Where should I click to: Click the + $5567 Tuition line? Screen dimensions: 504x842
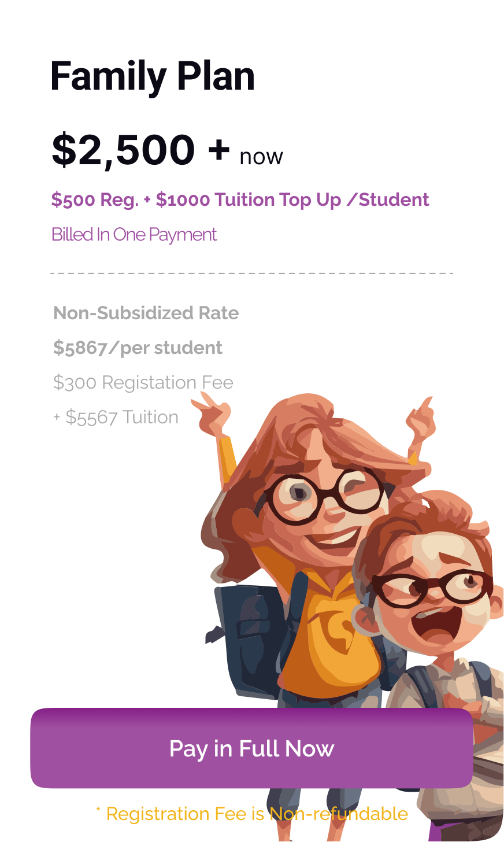point(116,418)
